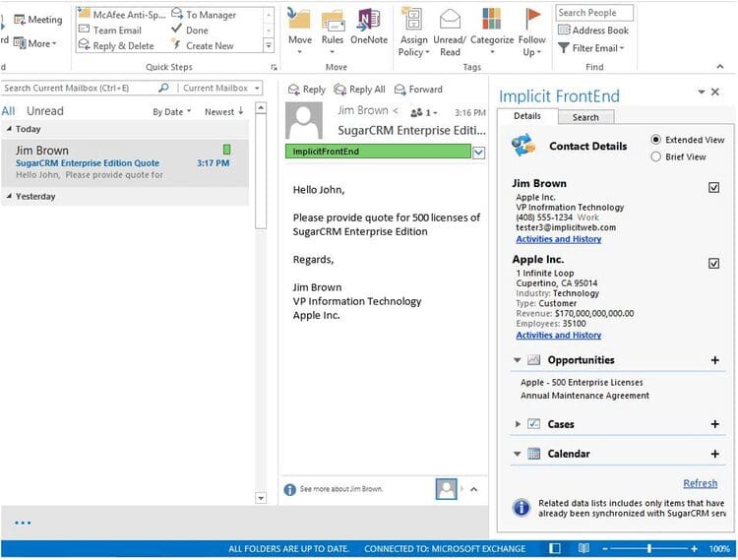This screenshot has width=738, height=560.
Task: Click the Refresh link
Action: click(701, 483)
